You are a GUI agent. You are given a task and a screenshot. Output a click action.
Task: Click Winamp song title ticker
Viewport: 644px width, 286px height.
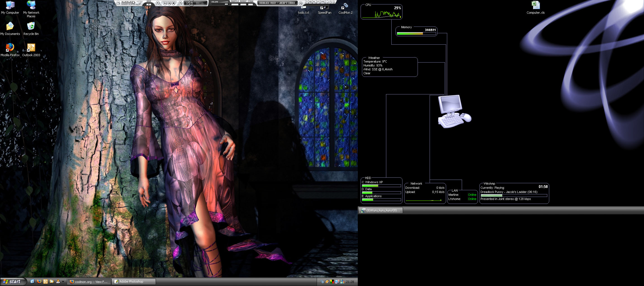click(x=277, y=3)
